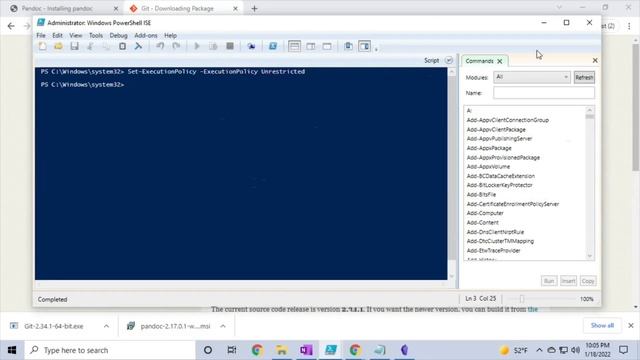This screenshot has height=360, width=640.
Task: Open the Add-ons menu
Action: pyautogui.click(x=146, y=36)
